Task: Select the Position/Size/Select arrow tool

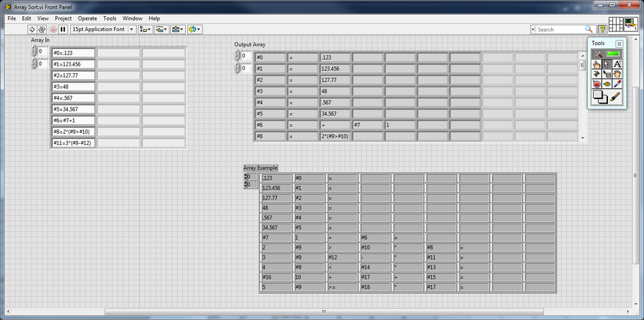Action: [x=607, y=64]
